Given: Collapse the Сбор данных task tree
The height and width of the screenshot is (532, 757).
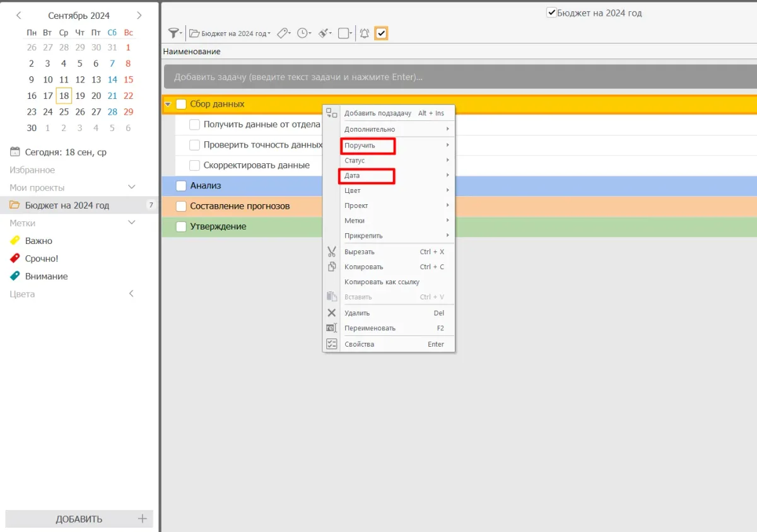Looking at the screenshot, I should pos(168,105).
